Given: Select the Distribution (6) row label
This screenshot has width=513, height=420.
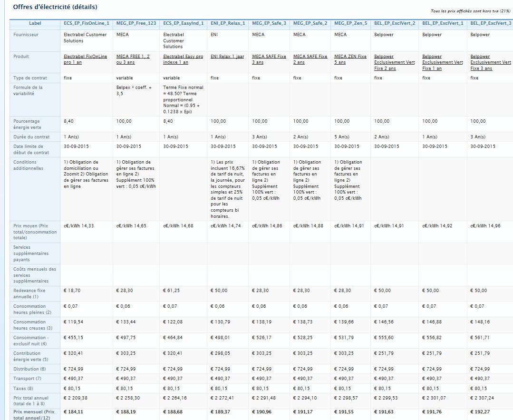Looking at the screenshot, I should 29,369.
